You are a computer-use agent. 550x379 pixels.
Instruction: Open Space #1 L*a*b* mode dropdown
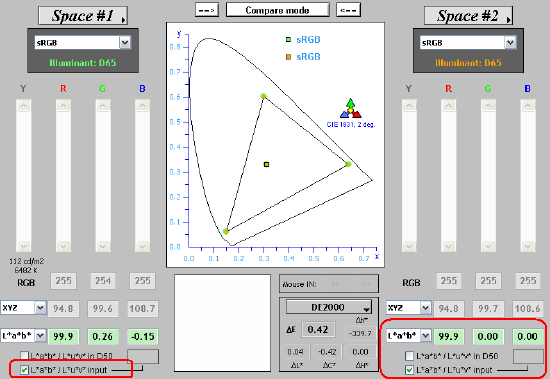[x=40, y=336]
